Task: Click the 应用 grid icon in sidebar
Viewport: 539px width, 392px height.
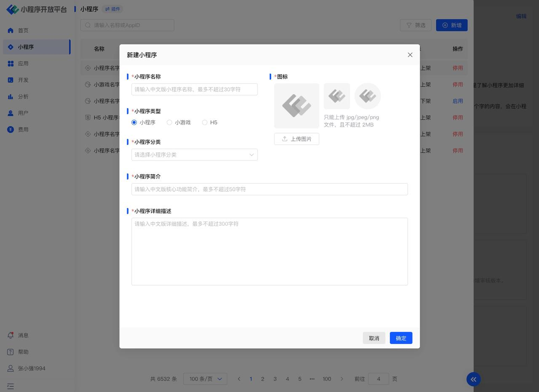Action: 11,64
